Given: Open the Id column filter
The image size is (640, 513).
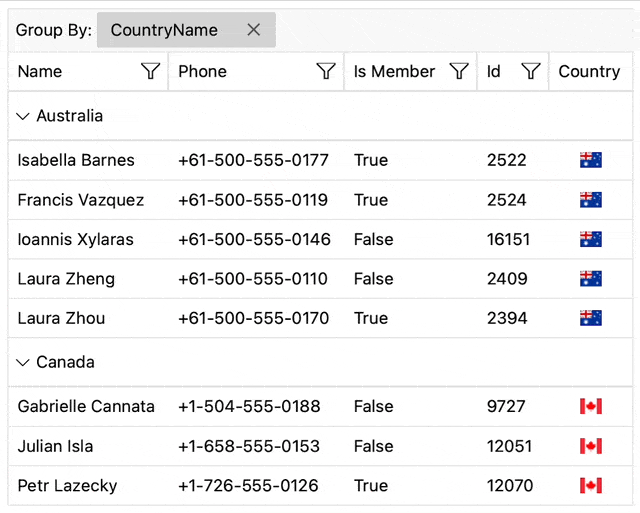Looking at the screenshot, I should 531,71.
